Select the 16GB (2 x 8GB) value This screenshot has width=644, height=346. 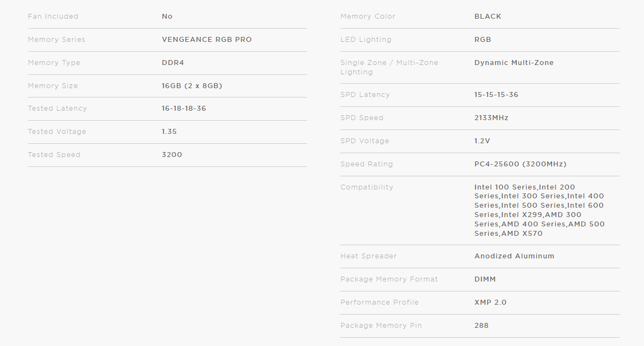tap(192, 86)
